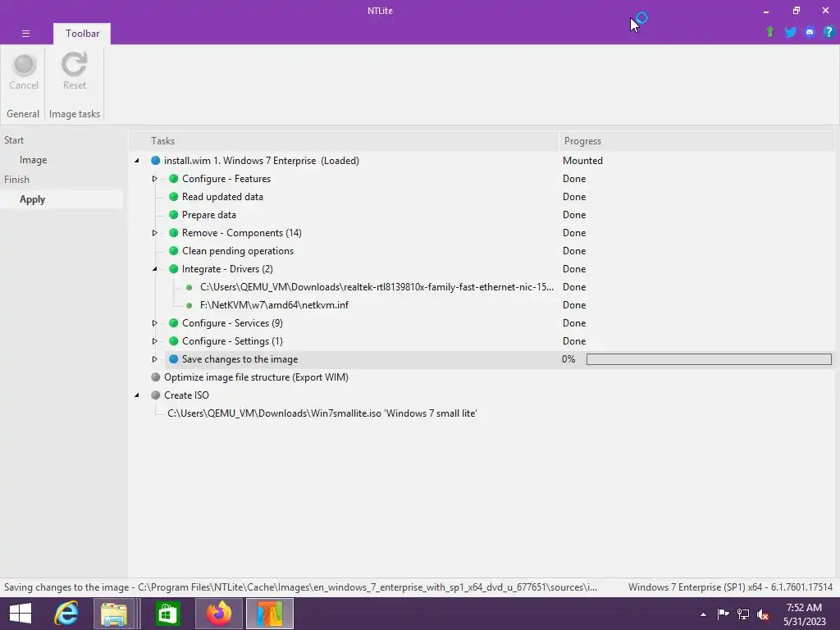Click 'Mounted' progress status text
Screen dimensions: 840x630
(582, 161)
